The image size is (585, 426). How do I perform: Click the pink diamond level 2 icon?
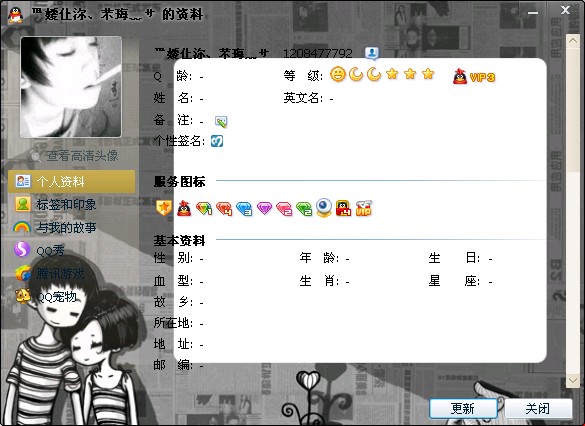pos(284,209)
